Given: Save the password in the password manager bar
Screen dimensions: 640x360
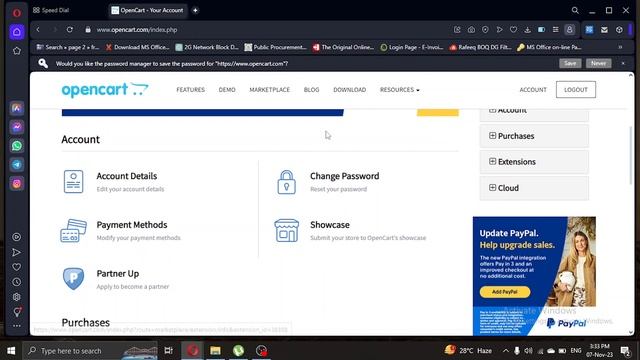Looking at the screenshot, I should pos(570,63).
